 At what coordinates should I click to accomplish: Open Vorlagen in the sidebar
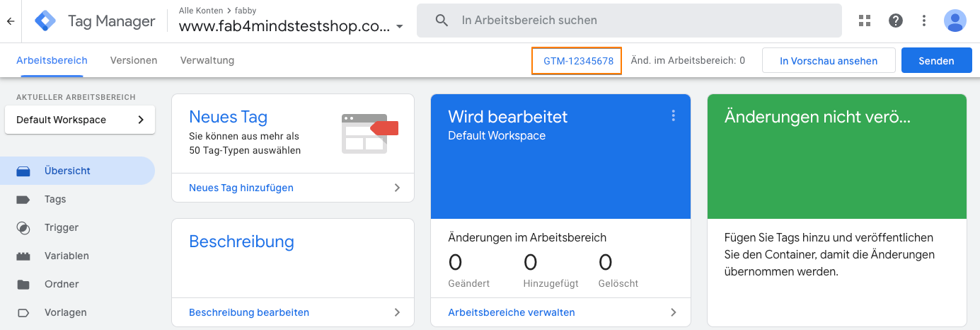[64, 312]
